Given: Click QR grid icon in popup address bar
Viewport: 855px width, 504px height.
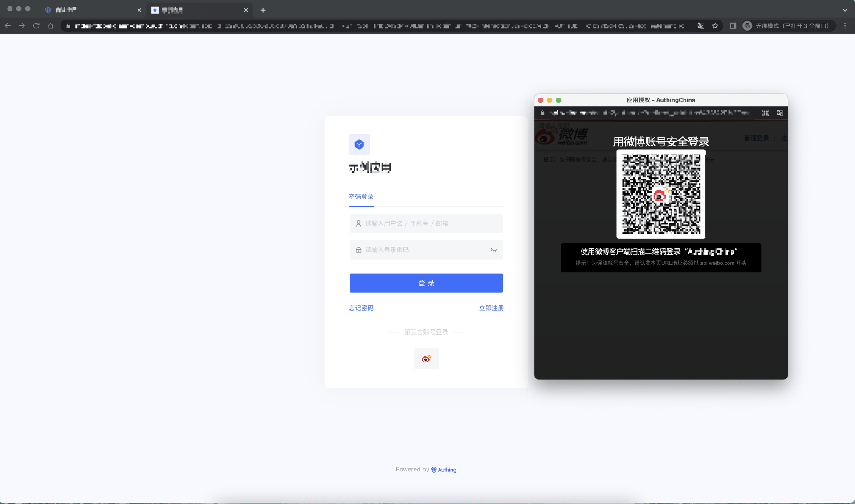Looking at the screenshot, I should pyautogui.click(x=765, y=113).
